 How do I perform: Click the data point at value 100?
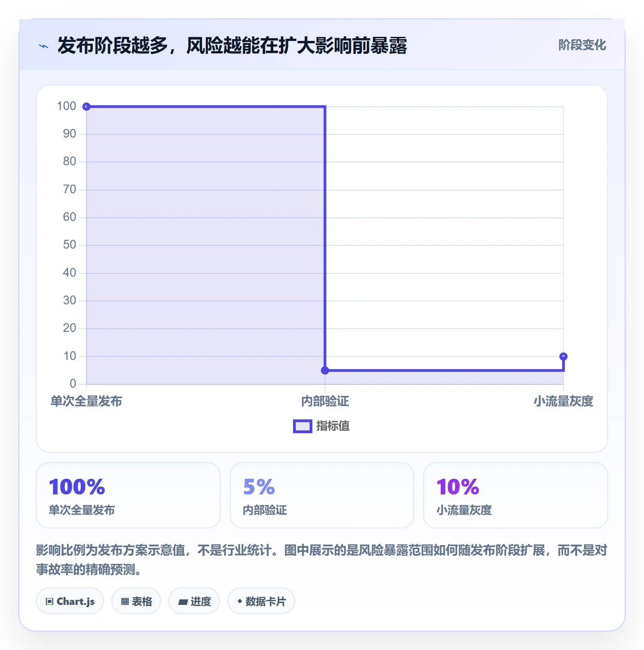(86, 107)
